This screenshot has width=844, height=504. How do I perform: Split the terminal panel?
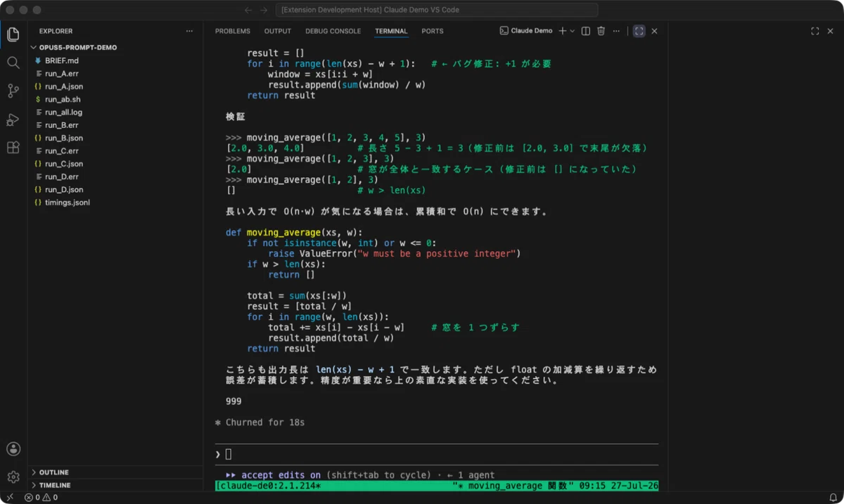click(585, 31)
